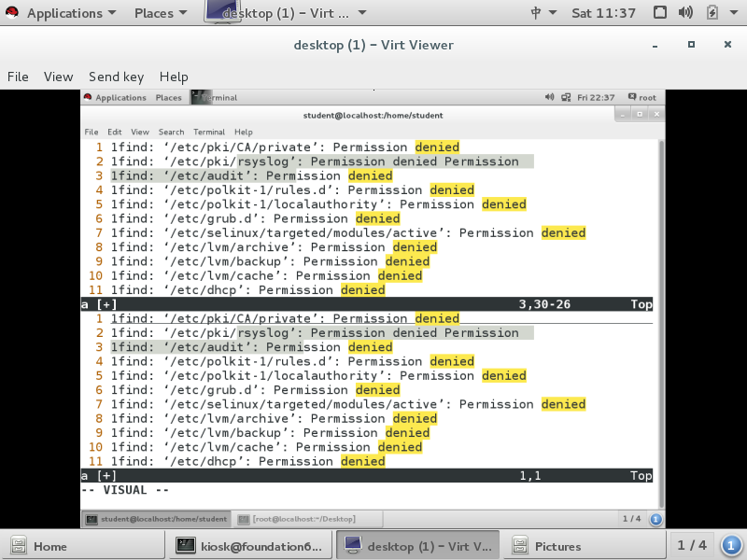Click the host workspace switcher 1/4
This screenshot has width=747, height=560.
click(x=692, y=545)
